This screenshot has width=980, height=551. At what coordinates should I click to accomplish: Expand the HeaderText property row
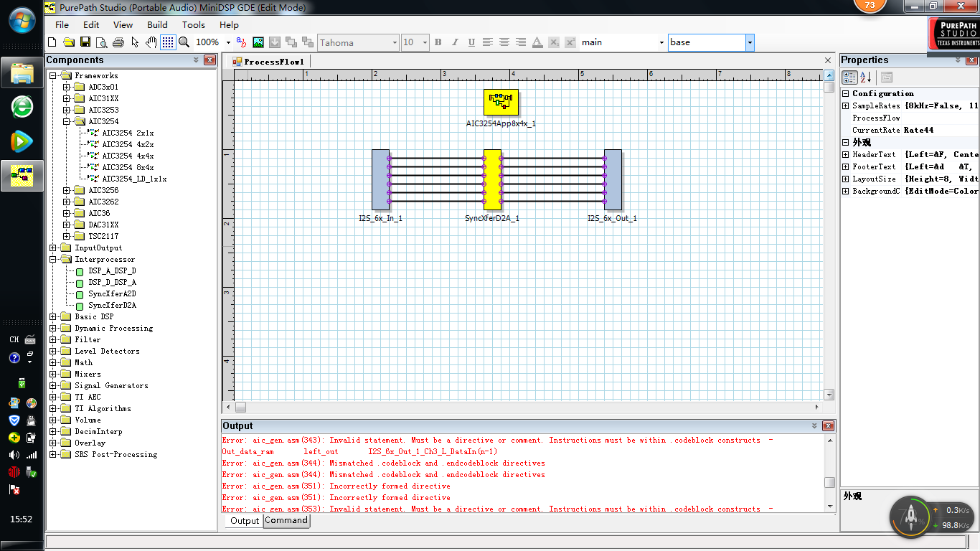(x=846, y=154)
